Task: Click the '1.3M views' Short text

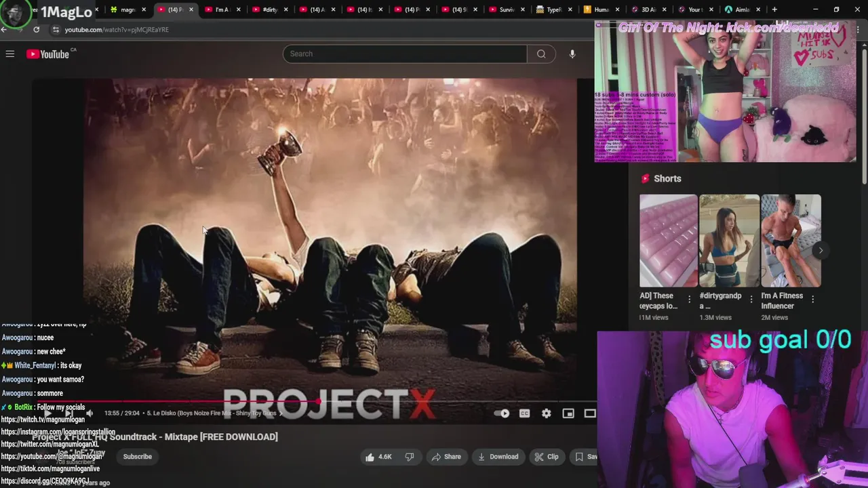Action: coord(715,317)
